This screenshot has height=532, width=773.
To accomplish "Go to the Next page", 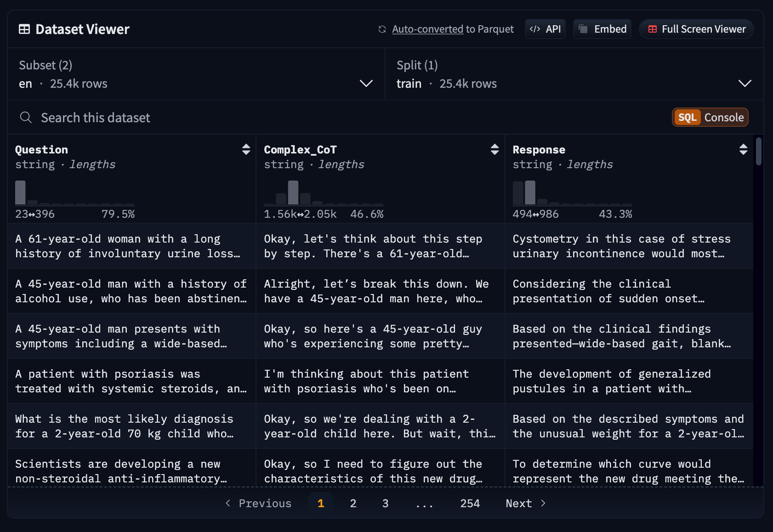I will coord(525,504).
